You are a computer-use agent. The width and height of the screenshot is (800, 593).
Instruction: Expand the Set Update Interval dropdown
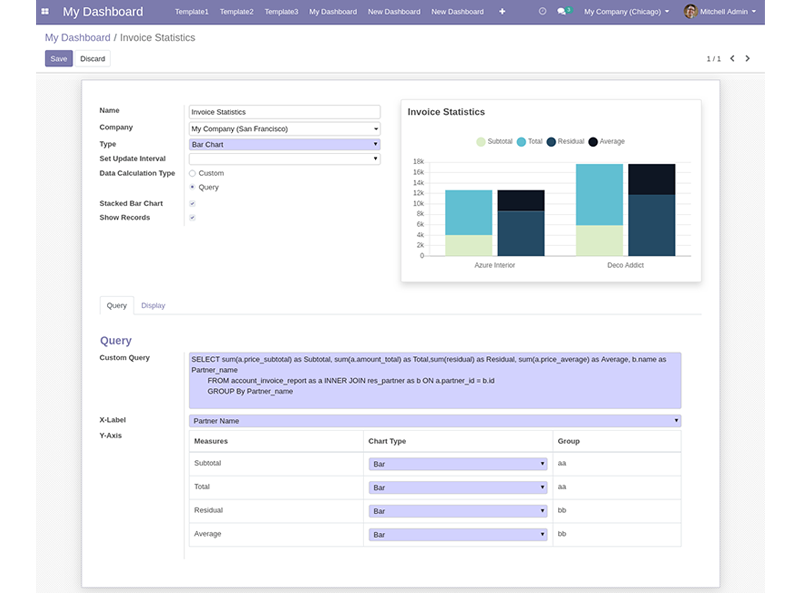pos(284,159)
